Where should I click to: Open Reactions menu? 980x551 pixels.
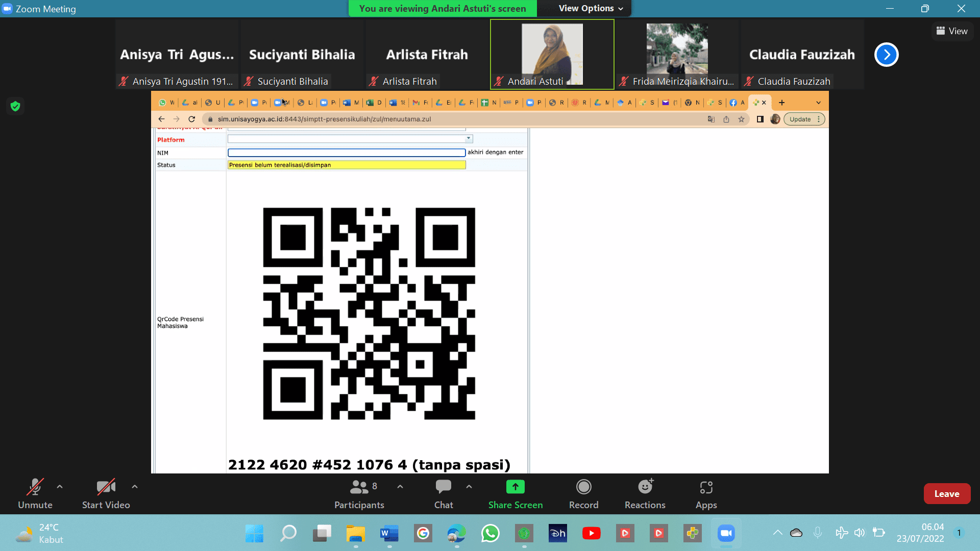[645, 493]
